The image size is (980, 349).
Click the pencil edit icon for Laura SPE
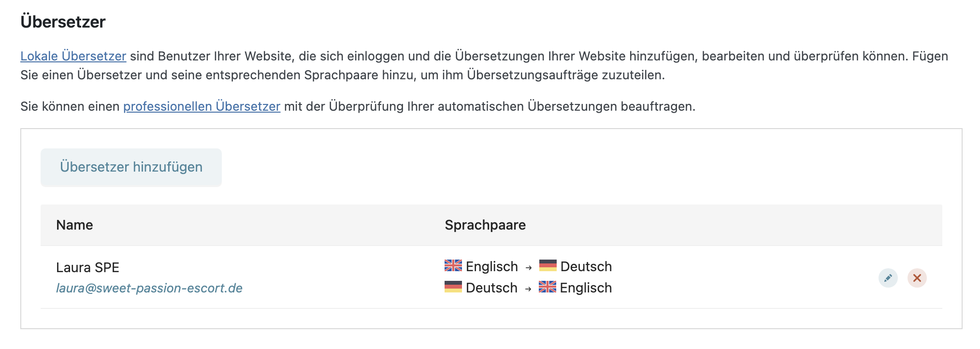point(888,278)
